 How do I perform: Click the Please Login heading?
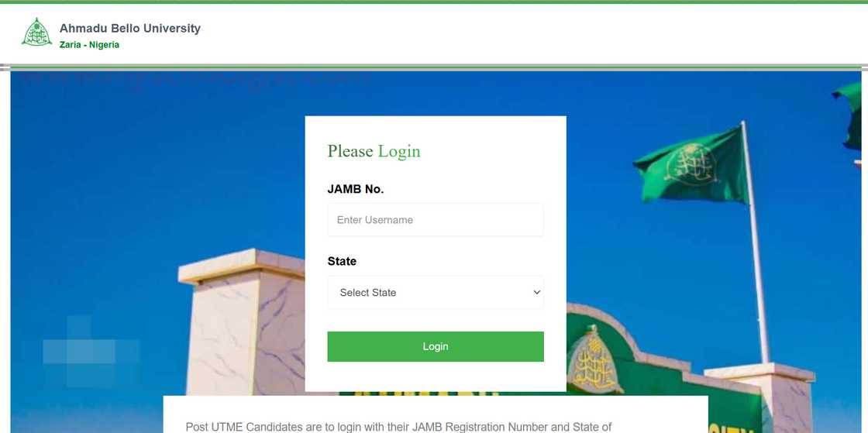[x=374, y=151]
